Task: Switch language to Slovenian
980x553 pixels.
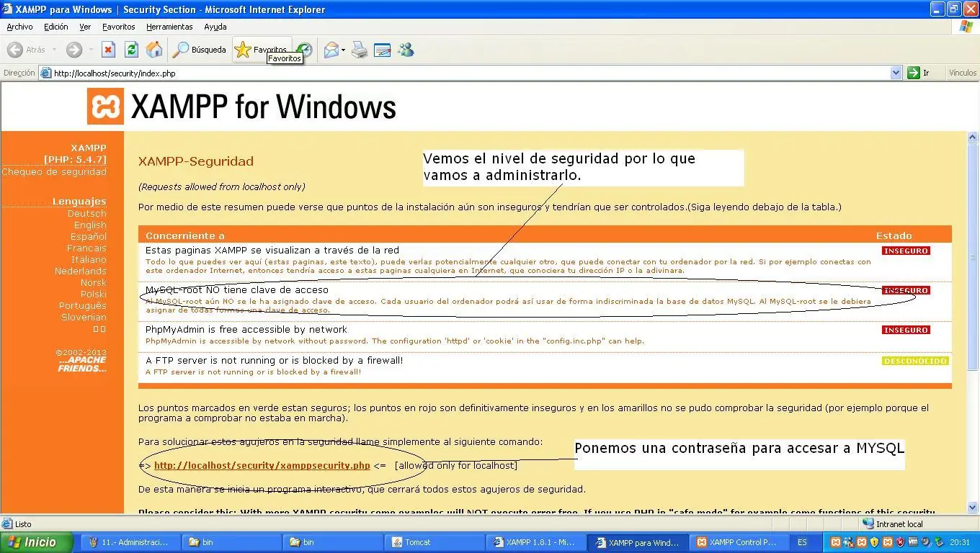Action: 84,318
